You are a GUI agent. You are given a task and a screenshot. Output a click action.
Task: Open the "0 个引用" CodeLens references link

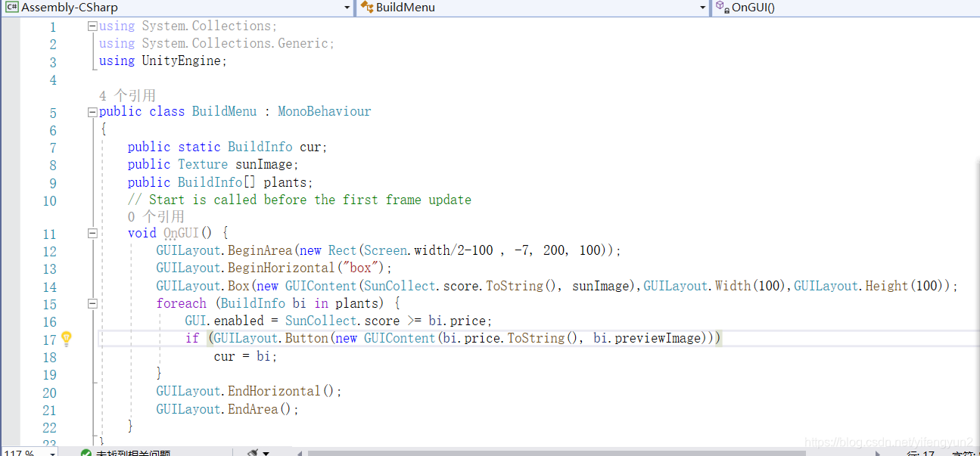pos(156,216)
